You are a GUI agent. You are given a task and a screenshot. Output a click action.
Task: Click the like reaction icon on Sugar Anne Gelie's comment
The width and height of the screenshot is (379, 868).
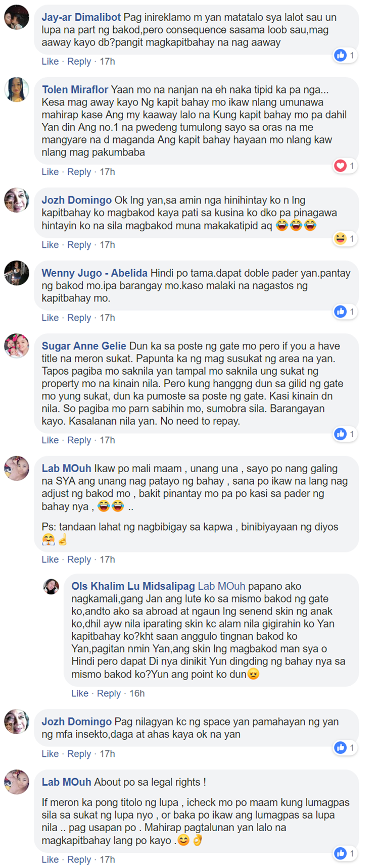pos(341,434)
